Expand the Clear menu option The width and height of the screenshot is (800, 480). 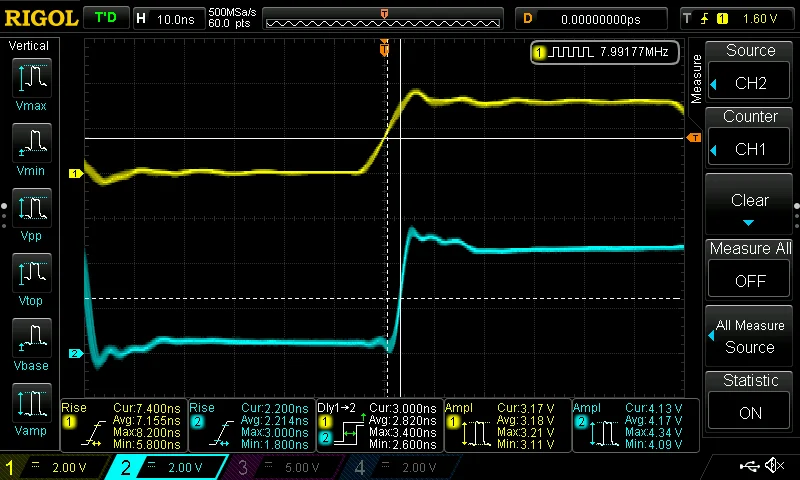tap(749, 205)
